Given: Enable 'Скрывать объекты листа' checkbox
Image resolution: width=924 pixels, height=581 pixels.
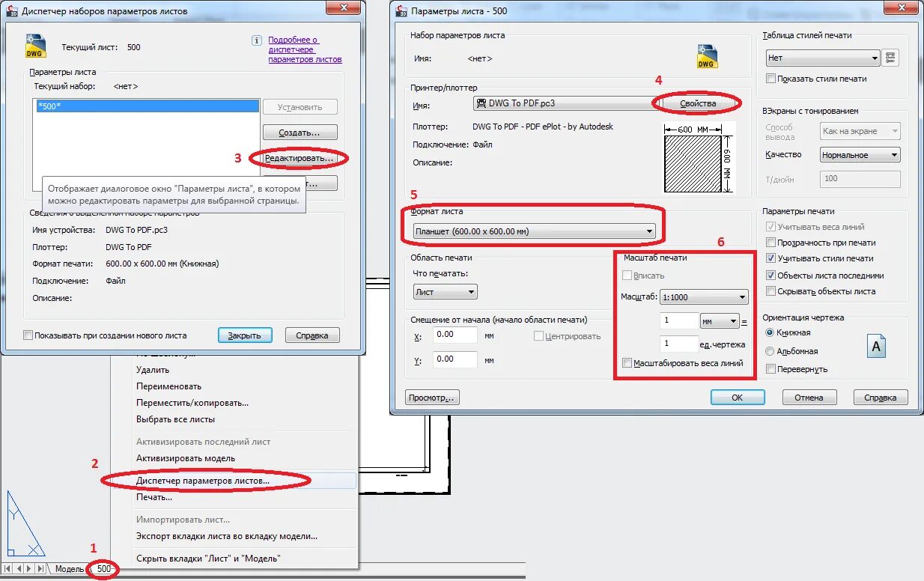Looking at the screenshot, I should [771, 291].
